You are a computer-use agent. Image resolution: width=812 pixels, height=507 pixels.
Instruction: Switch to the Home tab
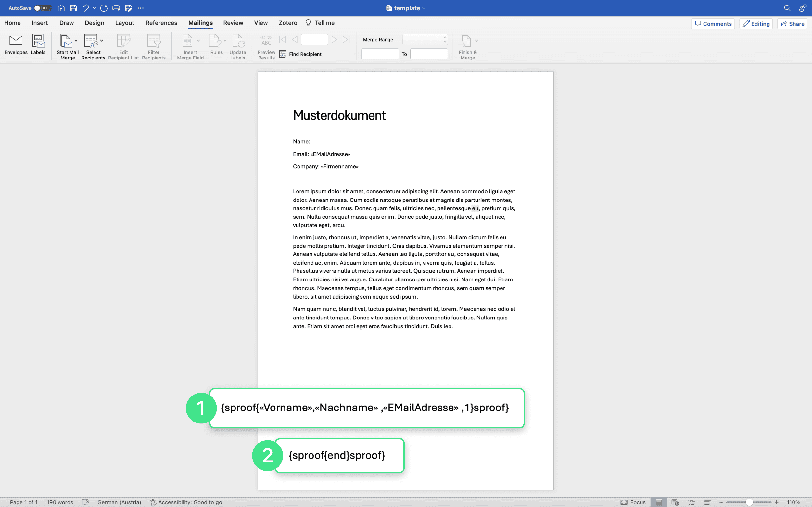click(x=12, y=23)
